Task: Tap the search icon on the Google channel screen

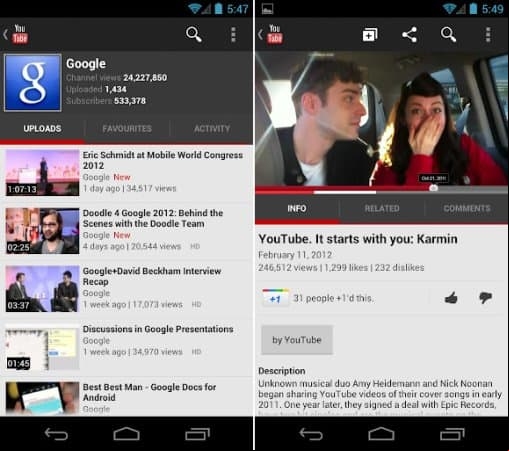Action: (x=194, y=34)
